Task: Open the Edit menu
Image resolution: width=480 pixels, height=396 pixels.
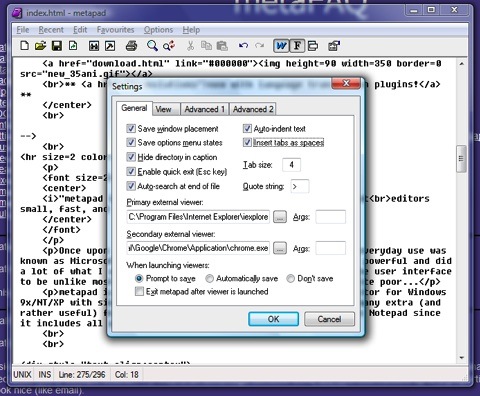Action: (x=80, y=30)
